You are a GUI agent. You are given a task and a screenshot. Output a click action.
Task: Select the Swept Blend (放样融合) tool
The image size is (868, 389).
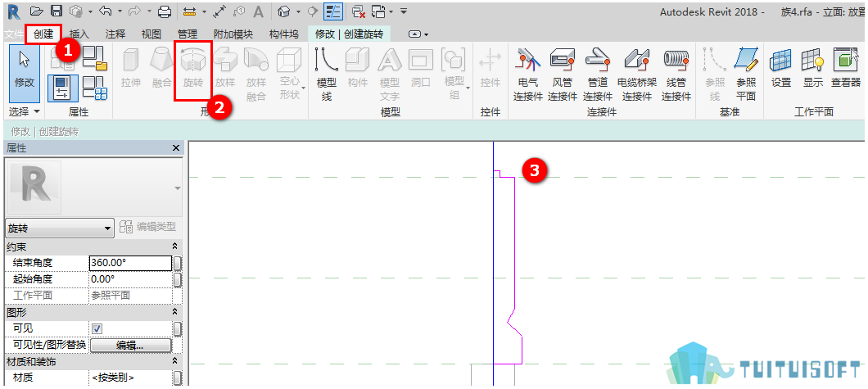tap(255, 75)
